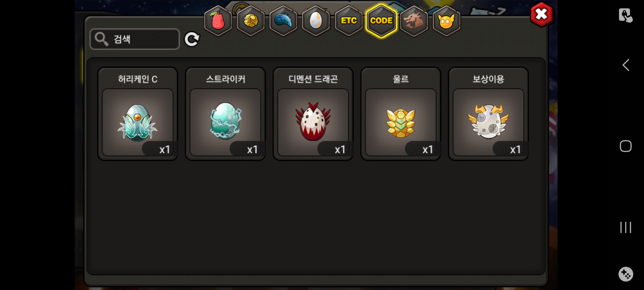The image size is (644, 290).
Task: Select the CODE tab
Action: pyautogui.click(x=381, y=21)
